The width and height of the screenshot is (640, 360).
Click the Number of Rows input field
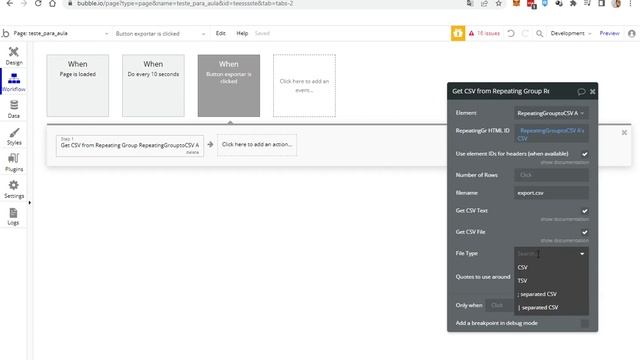[551, 175]
